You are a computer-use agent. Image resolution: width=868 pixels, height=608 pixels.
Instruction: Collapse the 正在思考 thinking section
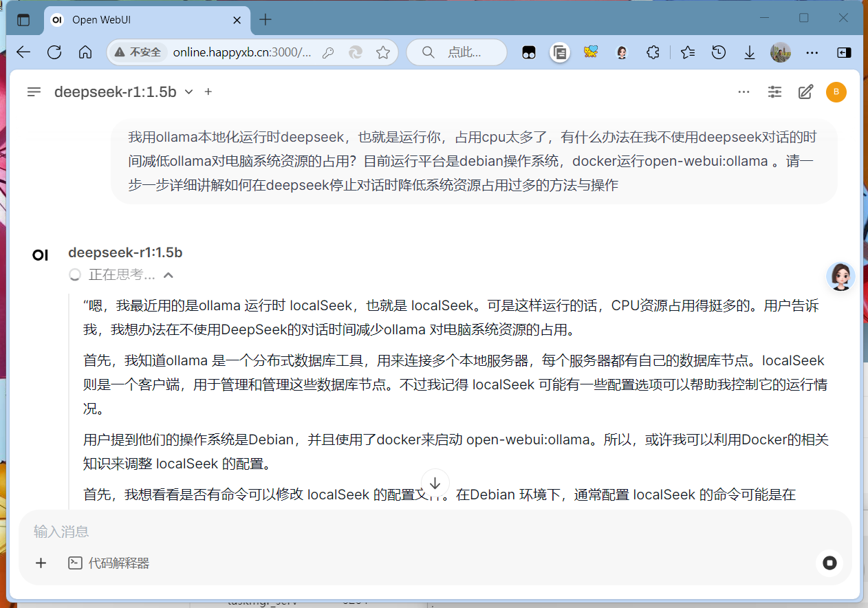[122, 275]
